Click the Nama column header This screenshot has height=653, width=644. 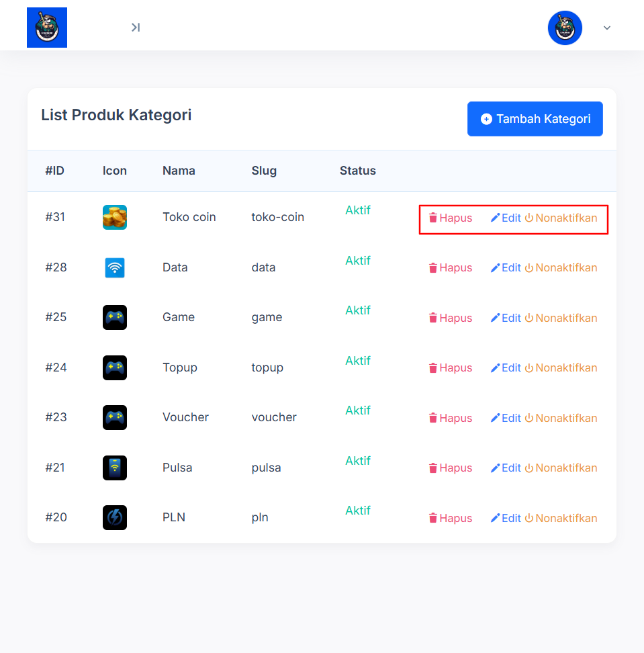tap(179, 171)
